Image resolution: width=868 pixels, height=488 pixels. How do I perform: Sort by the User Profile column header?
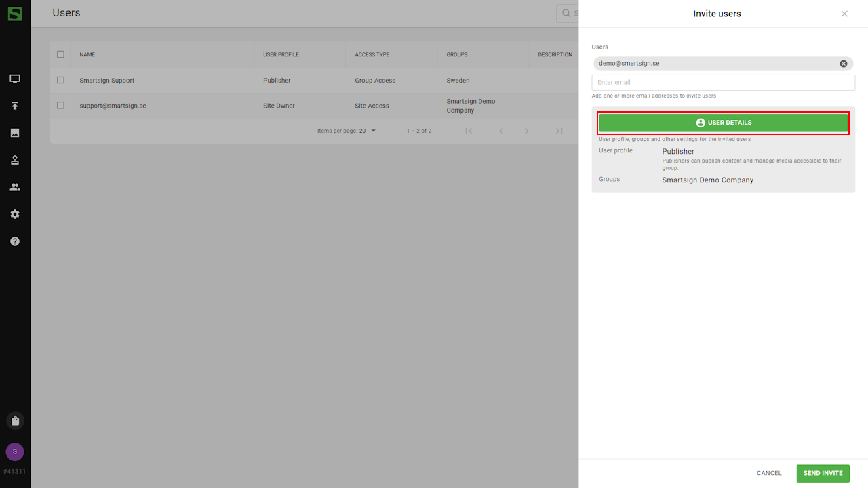click(281, 54)
